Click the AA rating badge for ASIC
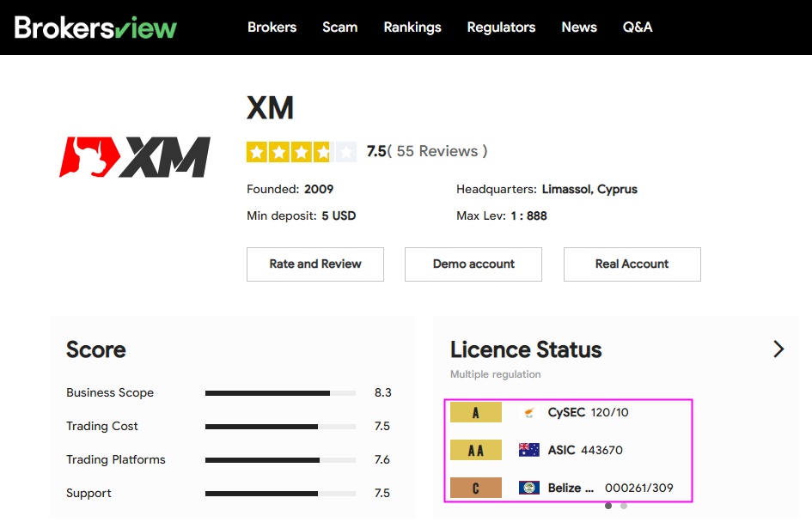Image resolution: width=812 pixels, height=522 pixels. tap(476, 450)
